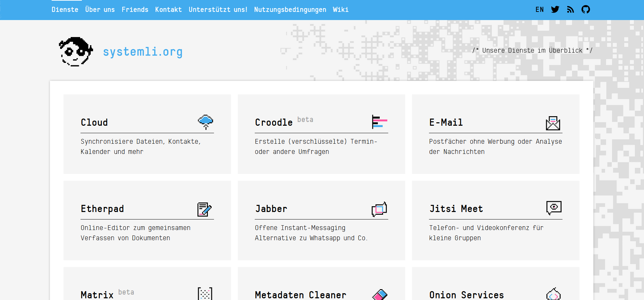Open the RSS feed icon
This screenshot has width=644, height=300.
[570, 10]
